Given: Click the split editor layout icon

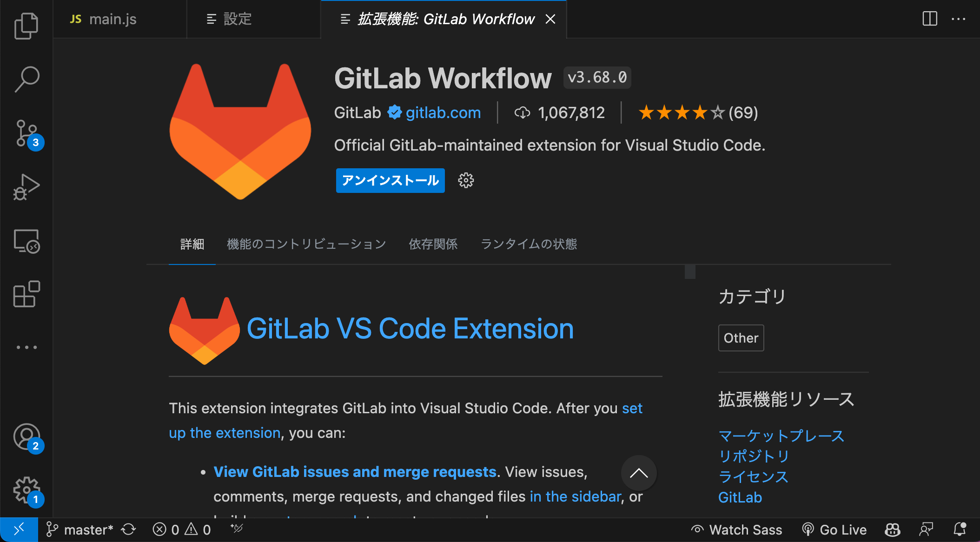Looking at the screenshot, I should click(x=930, y=19).
